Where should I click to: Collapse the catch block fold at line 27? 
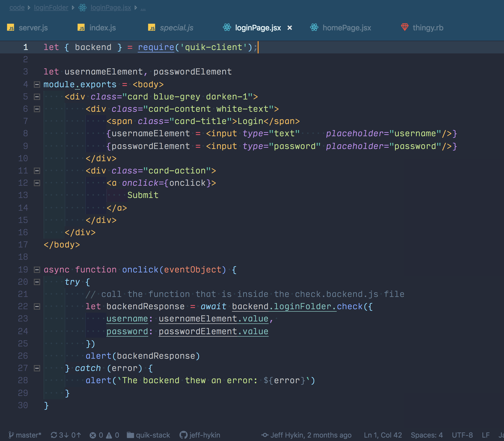(37, 369)
